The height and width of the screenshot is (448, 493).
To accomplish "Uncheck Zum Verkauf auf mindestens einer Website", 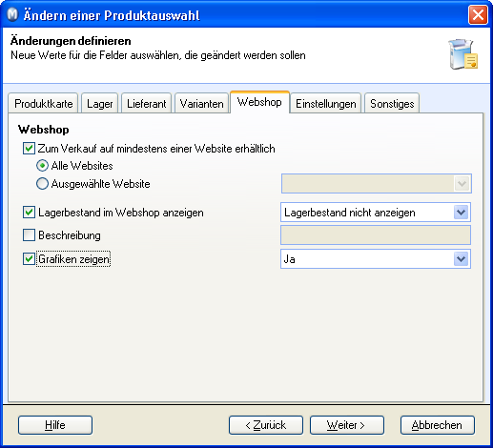I will [x=29, y=149].
